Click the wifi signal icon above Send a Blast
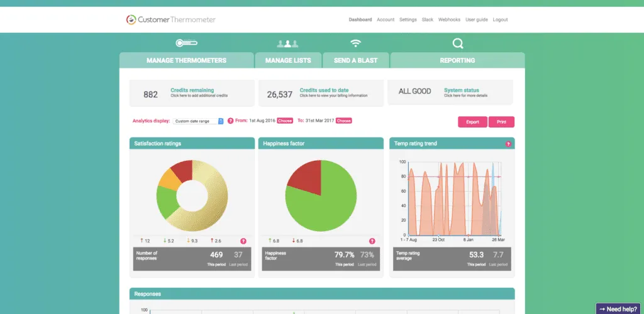 coord(356,43)
